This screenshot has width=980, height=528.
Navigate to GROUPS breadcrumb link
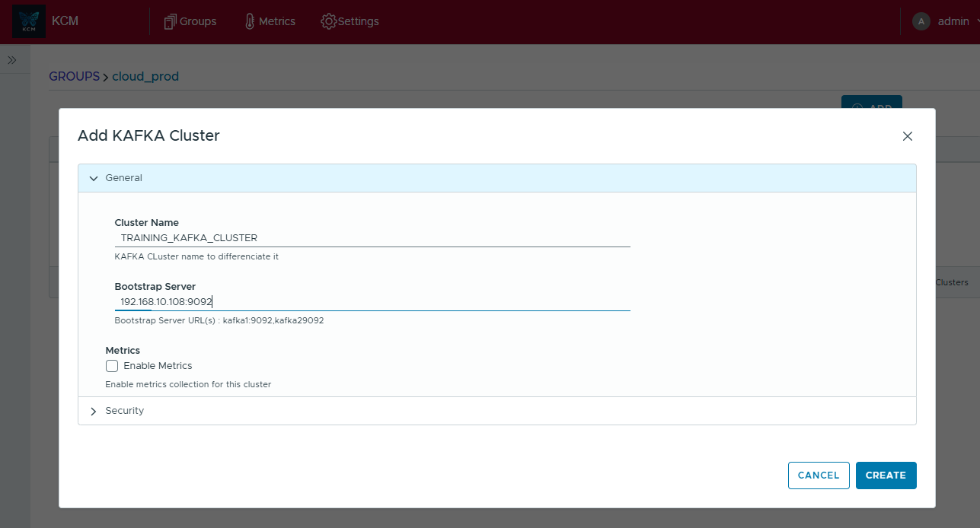point(74,76)
